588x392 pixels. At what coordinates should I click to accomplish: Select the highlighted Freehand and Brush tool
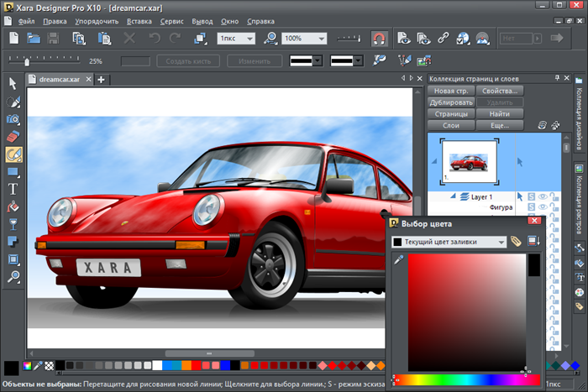tap(14, 154)
